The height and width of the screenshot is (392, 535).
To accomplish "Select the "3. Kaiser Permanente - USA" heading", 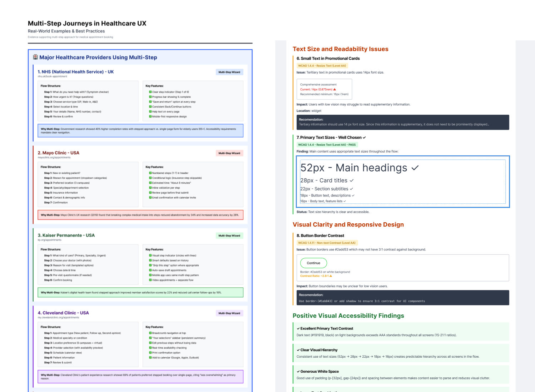I will (66, 235).
